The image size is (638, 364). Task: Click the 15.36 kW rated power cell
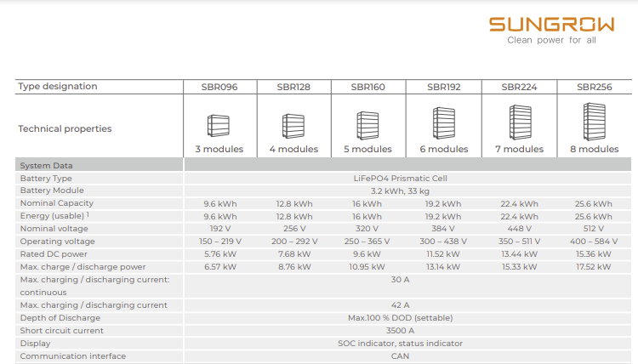coord(593,254)
